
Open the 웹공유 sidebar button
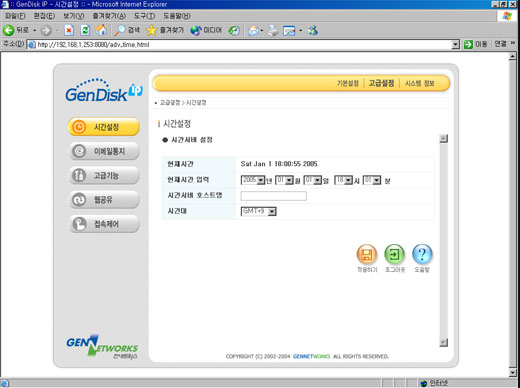[104, 200]
